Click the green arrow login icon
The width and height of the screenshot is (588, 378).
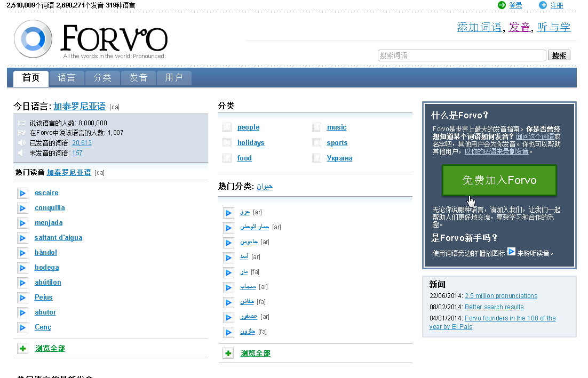502,5
